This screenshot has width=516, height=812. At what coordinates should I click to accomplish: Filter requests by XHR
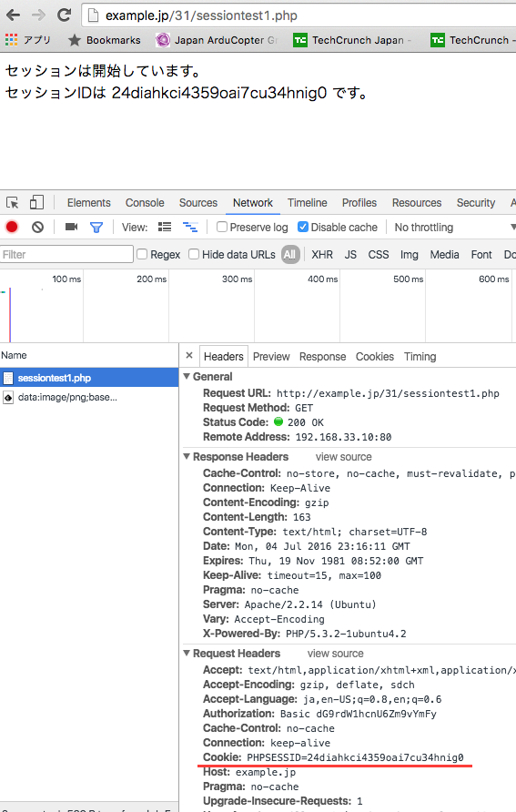[x=322, y=254]
